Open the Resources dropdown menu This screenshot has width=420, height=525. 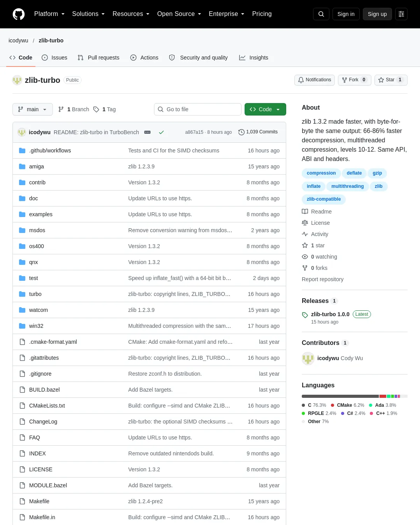coord(131,14)
